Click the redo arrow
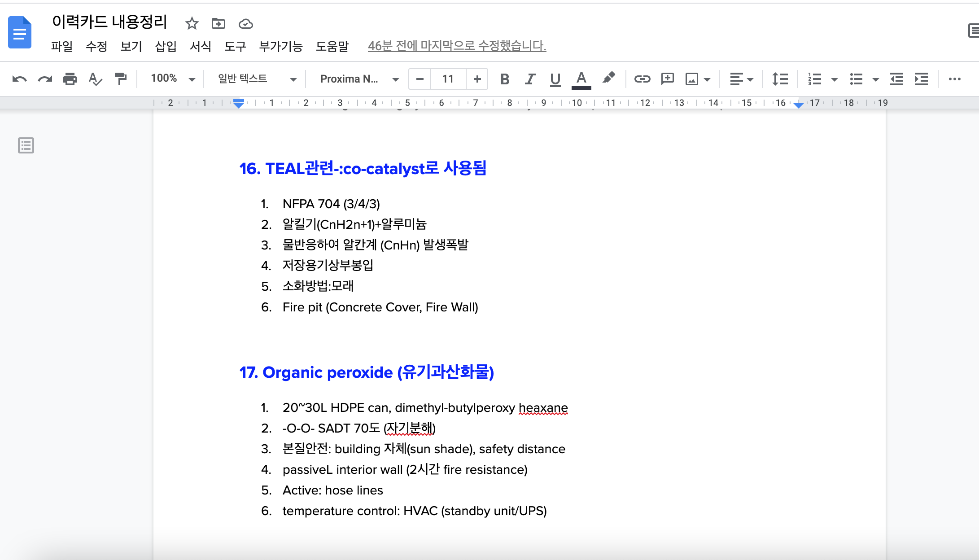Screen dimensions: 979x560 click(x=44, y=79)
